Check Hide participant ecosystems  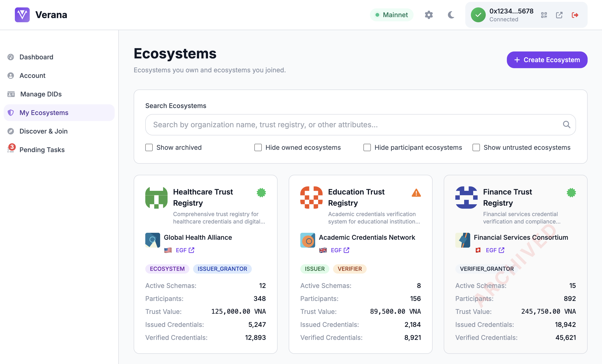pos(367,147)
